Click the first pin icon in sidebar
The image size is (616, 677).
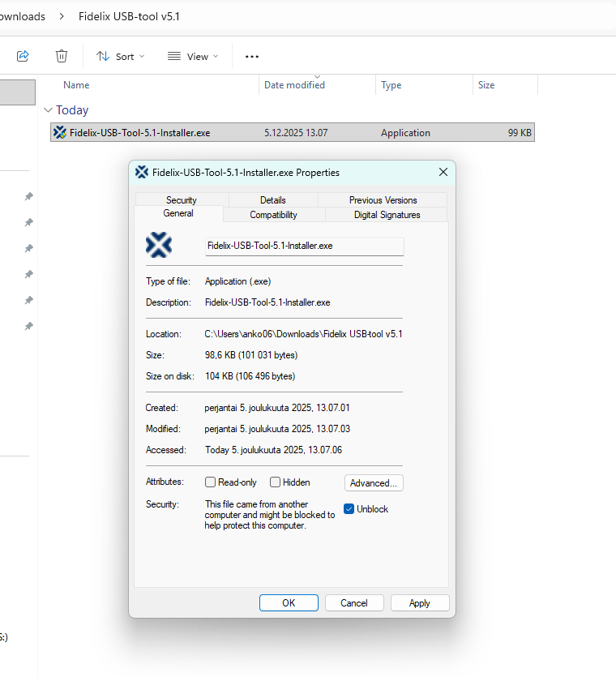point(29,196)
